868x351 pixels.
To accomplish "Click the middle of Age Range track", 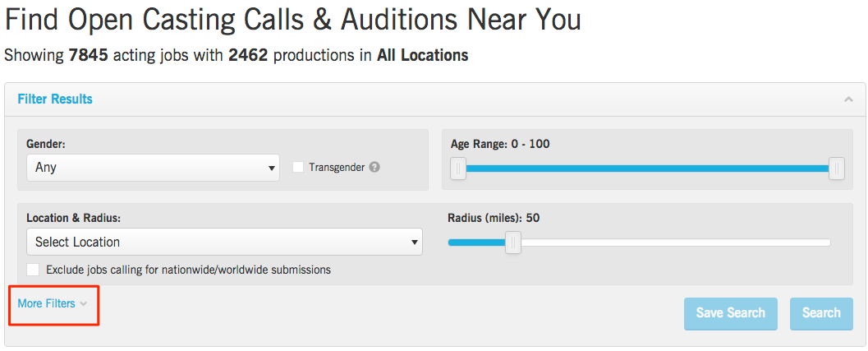I will [647, 169].
